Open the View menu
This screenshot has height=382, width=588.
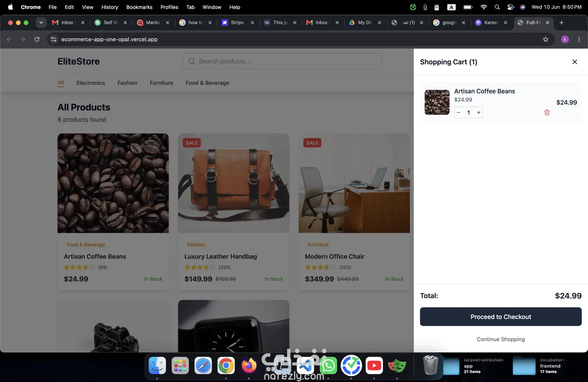(88, 7)
